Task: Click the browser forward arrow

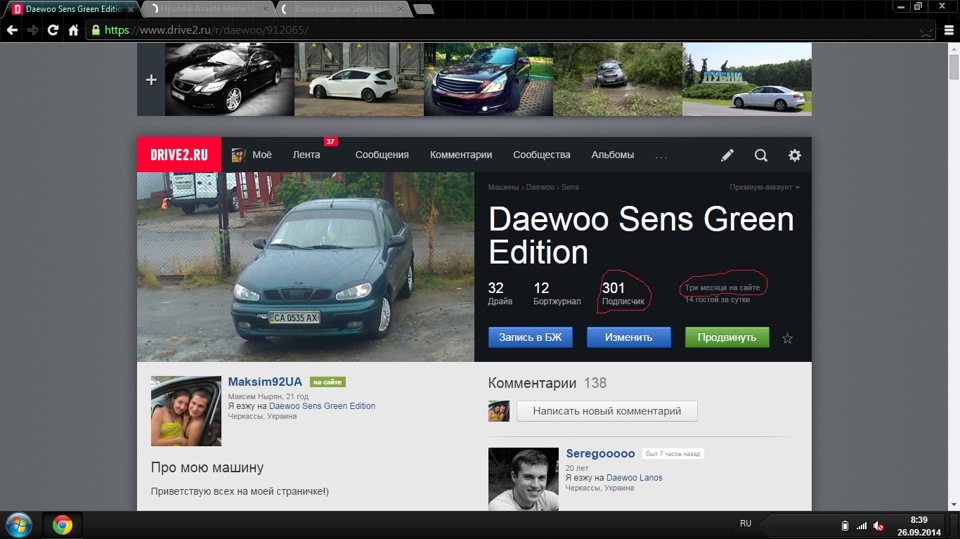Action: [x=32, y=30]
